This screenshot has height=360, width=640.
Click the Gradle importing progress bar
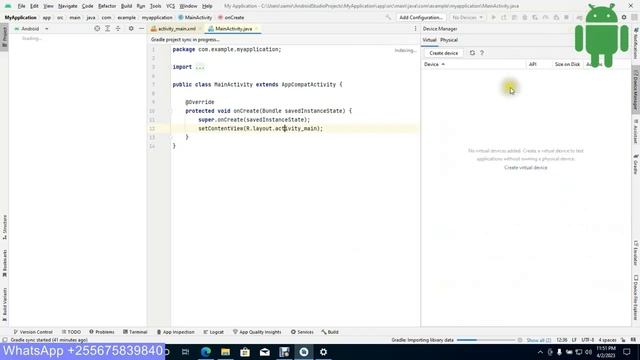pyautogui.click(x=486, y=340)
